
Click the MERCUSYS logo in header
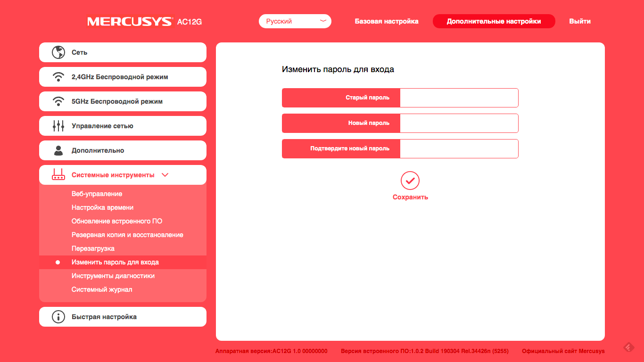130,22
